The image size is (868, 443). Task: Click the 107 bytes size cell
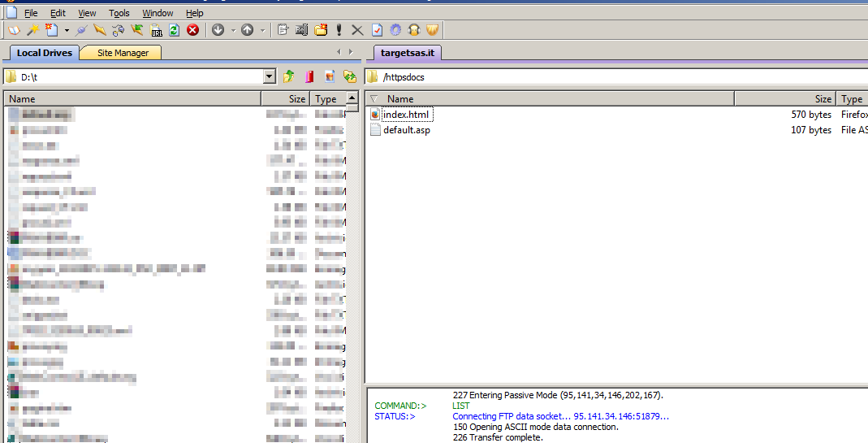[811, 130]
